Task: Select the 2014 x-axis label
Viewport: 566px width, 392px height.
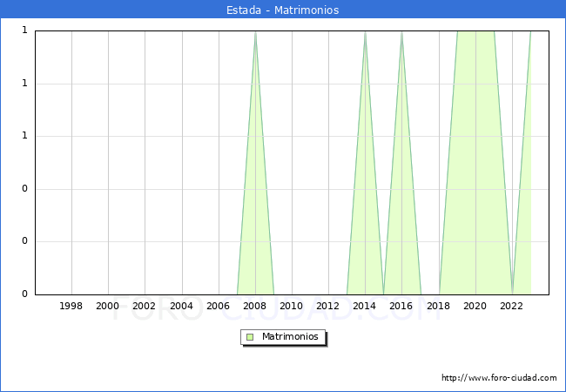Action: [365, 306]
